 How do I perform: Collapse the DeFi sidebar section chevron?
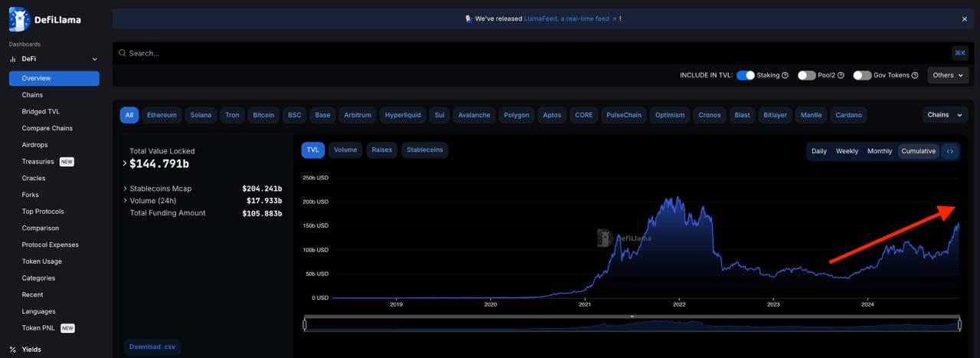point(95,59)
